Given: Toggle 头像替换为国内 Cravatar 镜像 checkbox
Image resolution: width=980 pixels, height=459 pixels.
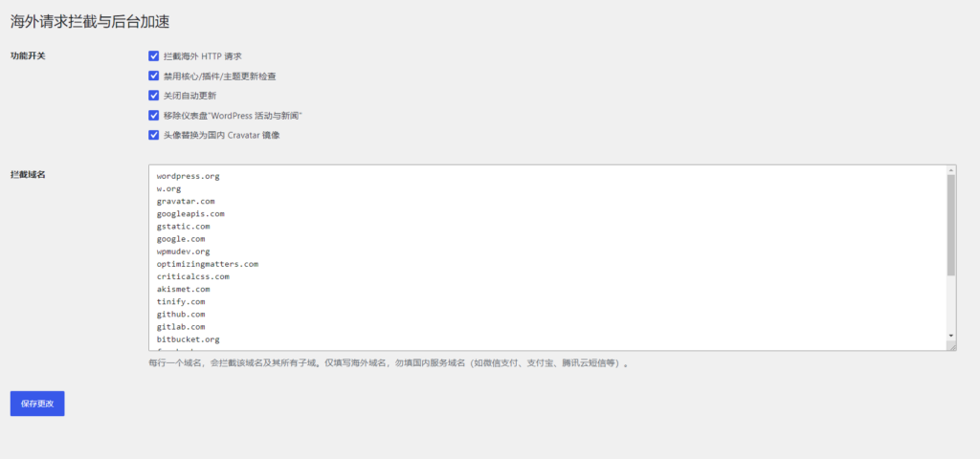Looking at the screenshot, I should click(x=154, y=135).
